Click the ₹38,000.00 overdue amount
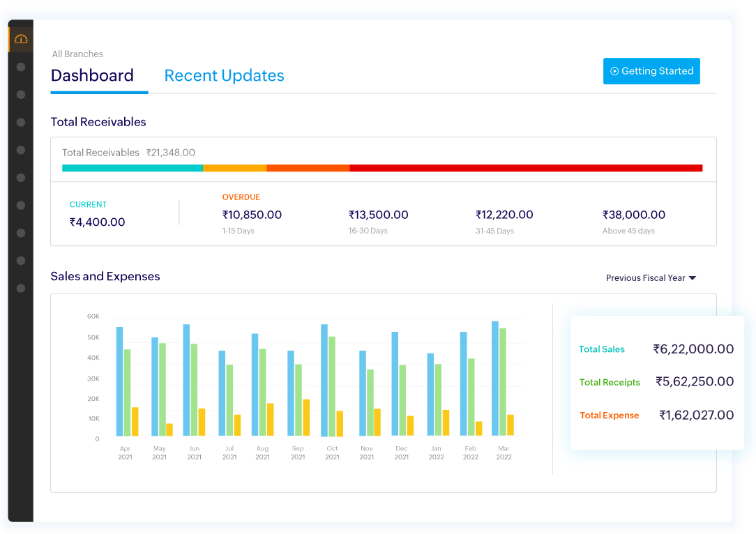Image resolution: width=756 pixels, height=534 pixels. click(x=633, y=215)
